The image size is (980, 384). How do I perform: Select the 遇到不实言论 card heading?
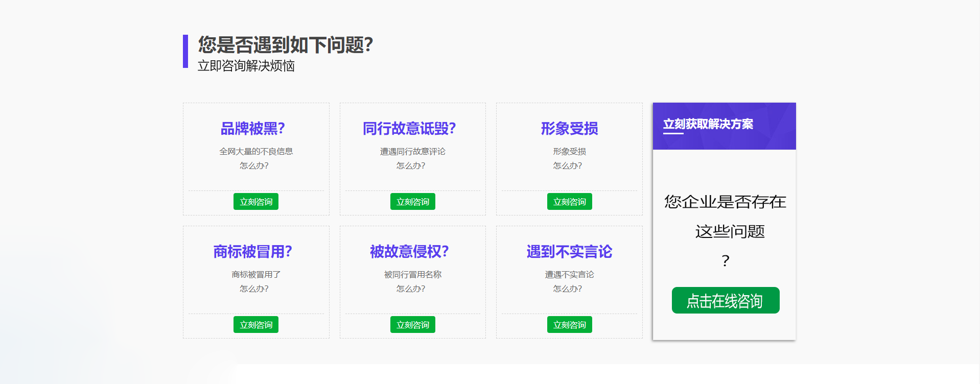coord(569,252)
